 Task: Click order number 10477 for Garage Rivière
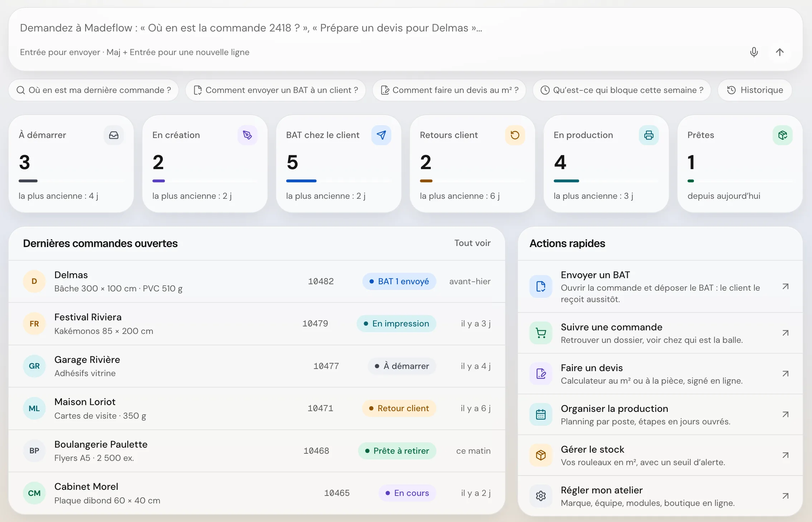(x=326, y=366)
